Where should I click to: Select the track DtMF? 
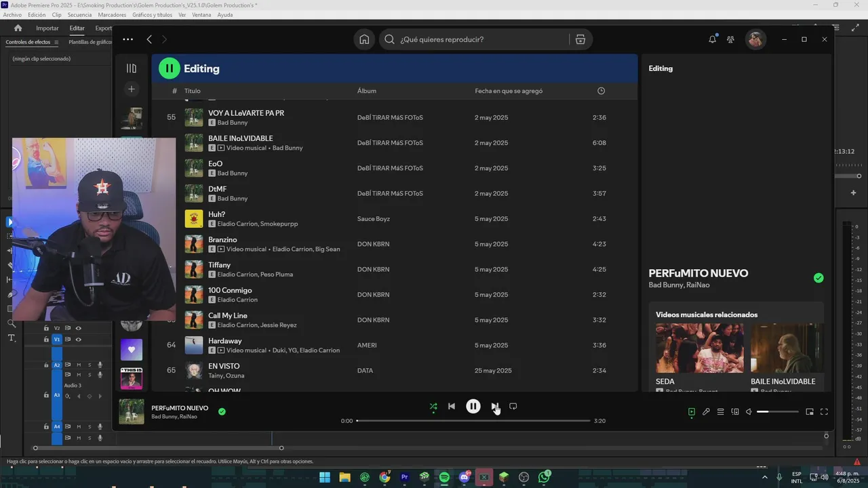click(x=217, y=189)
